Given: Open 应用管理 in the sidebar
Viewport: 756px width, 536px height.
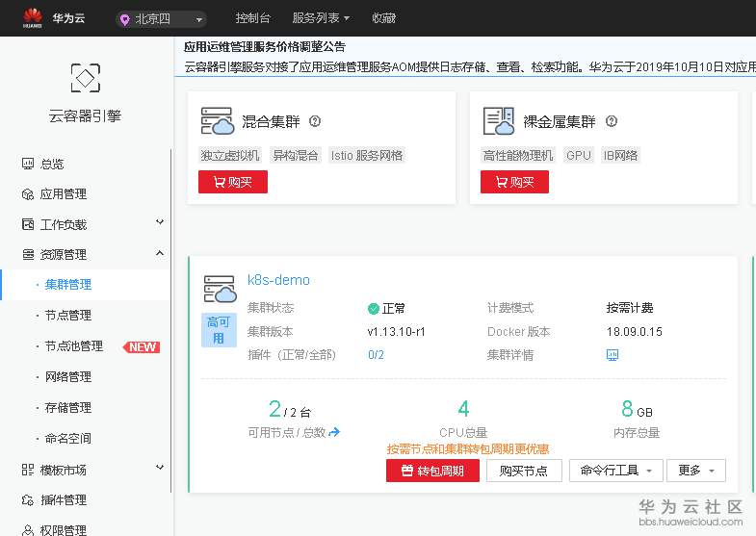Looking at the screenshot, I should pyautogui.click(x=64, y=194).
